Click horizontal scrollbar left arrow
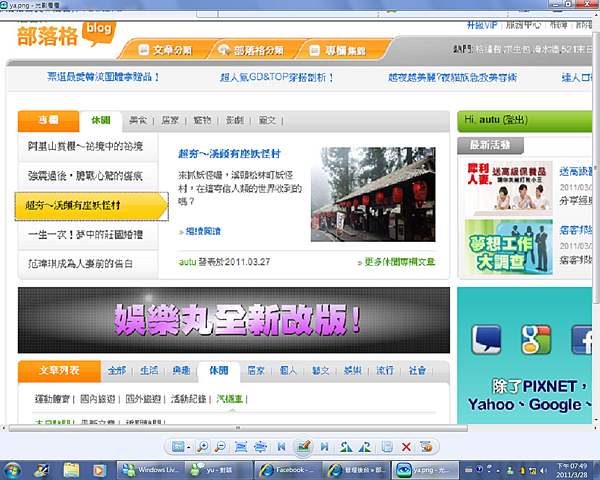Screen dimensions: 600x480 (3, 428)
